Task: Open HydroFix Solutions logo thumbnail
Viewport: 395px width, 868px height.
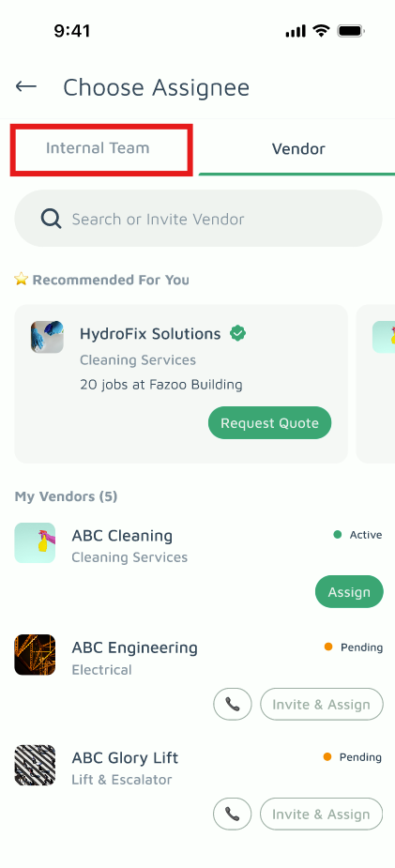Action: [x=47, y=337]
